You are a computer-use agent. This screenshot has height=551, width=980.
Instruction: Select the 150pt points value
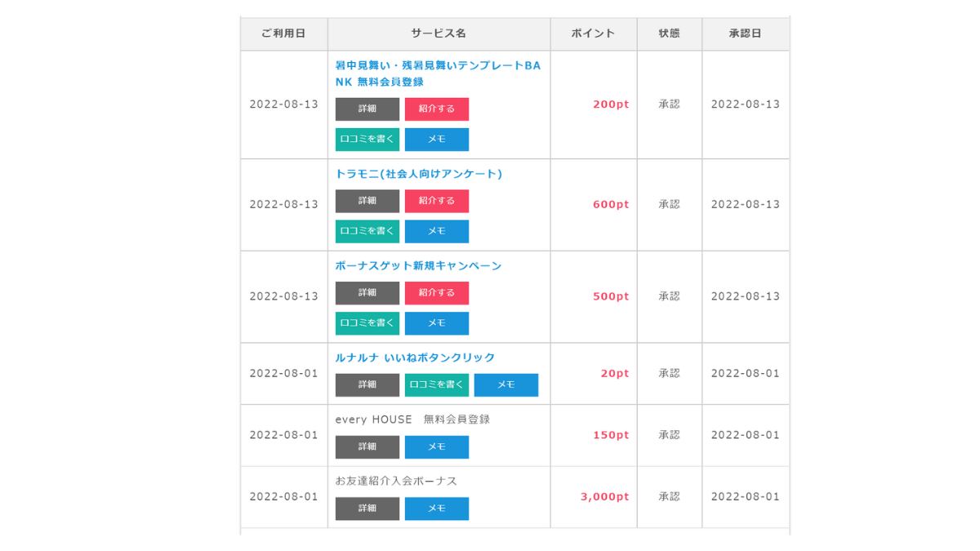pos(611,435)
